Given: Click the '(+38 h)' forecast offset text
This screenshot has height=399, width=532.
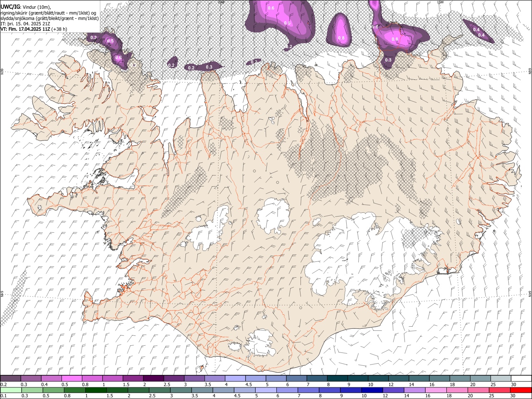Looking at the screenshot, I should click(x=59, y=29).
